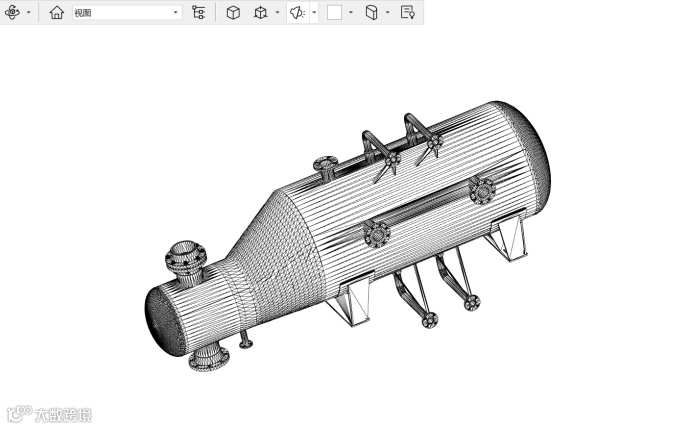Expand the model render mode dropdown arrow
This screenshot has width=693, height=429.
click(x=278, y=12)
